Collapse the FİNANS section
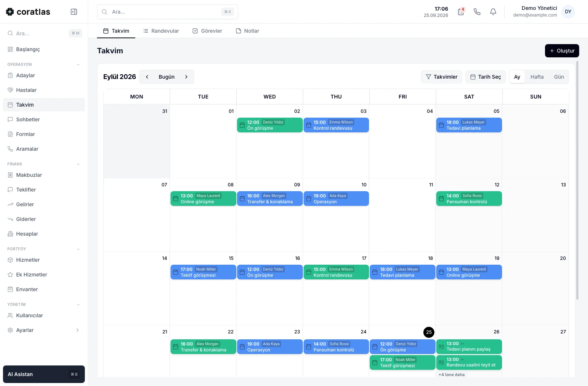This screenshot has height=386, width=588. coord(78,164)
